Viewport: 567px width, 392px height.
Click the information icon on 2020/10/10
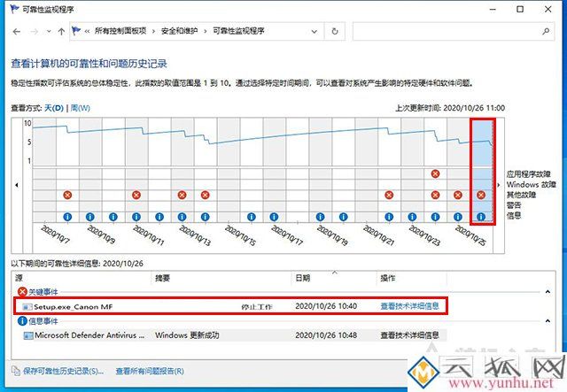point(113,217)
